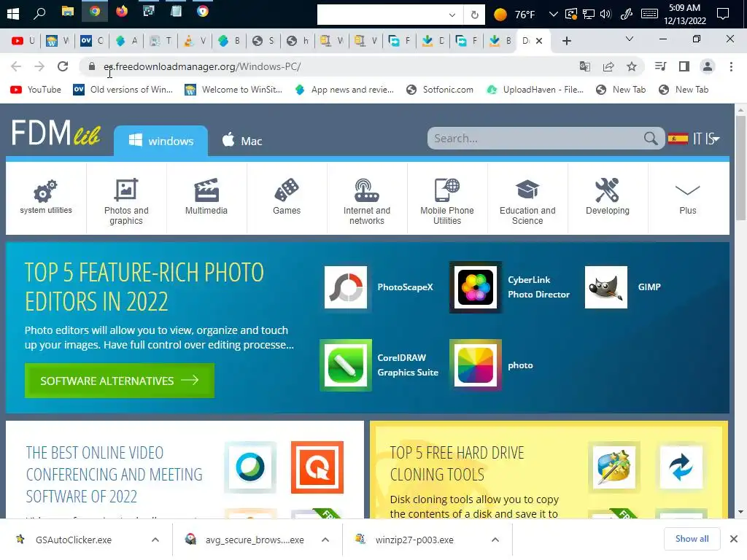Reload the current page

pyautogui.click(x=63, y=66)
